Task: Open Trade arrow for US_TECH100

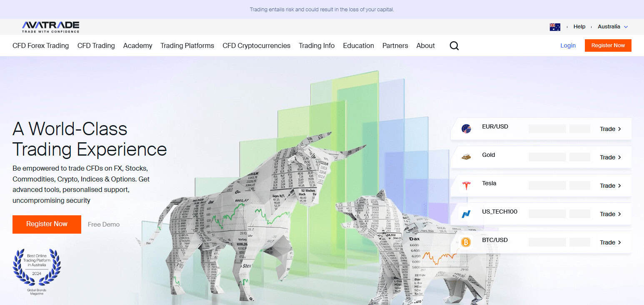Action: click(610, 214)
